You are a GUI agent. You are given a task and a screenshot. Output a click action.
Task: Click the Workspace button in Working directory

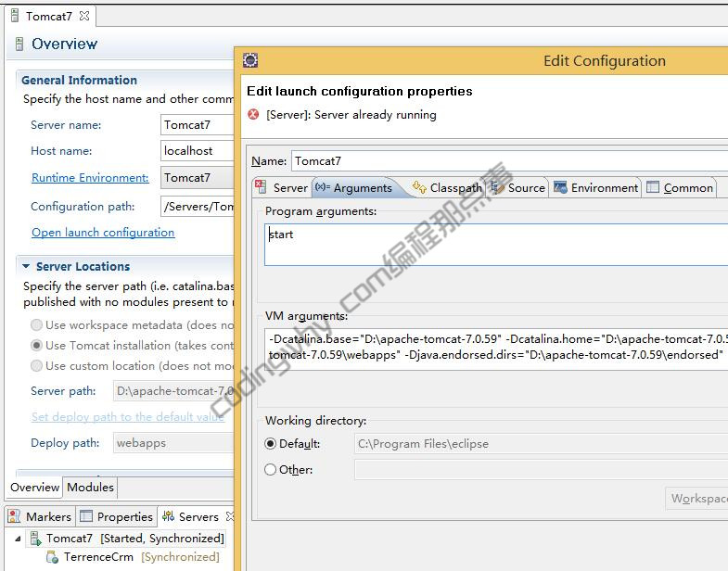pos(696,499)
